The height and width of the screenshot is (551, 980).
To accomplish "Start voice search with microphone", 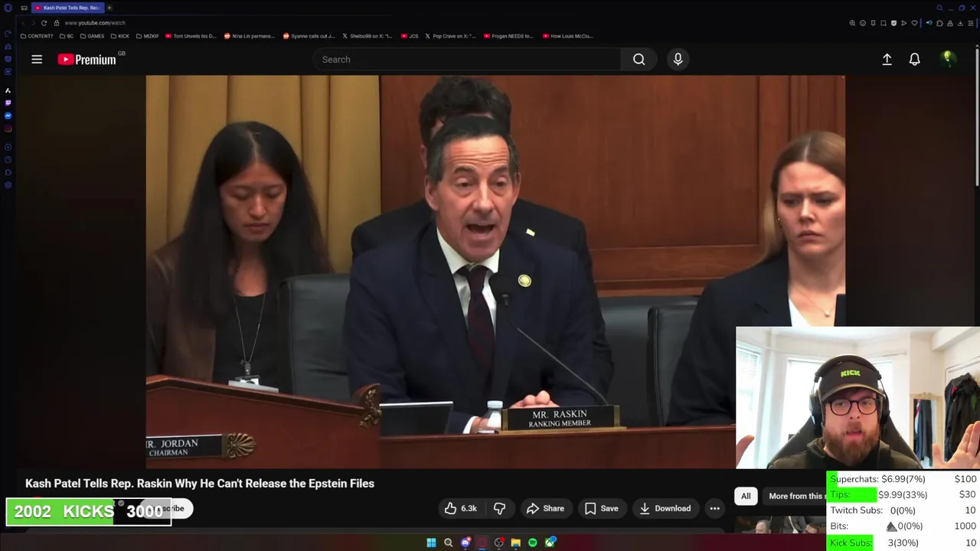I will point(678,59).
